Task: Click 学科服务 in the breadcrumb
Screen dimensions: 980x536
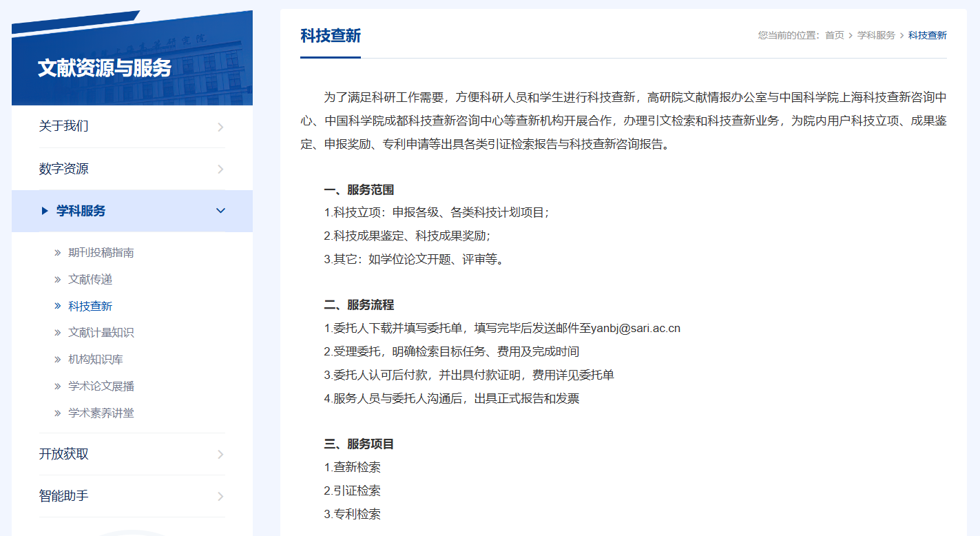Action: tap(876, 35)
